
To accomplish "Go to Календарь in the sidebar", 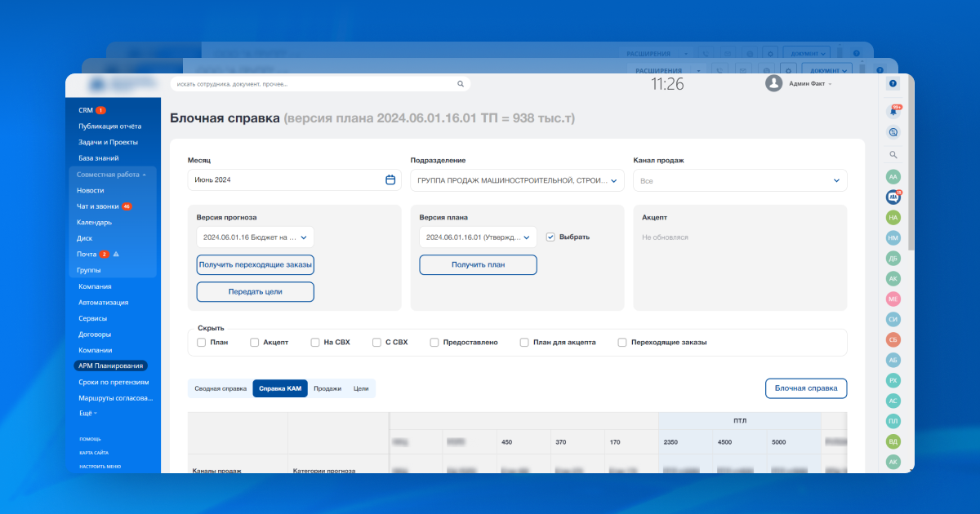I will [94, 222].
